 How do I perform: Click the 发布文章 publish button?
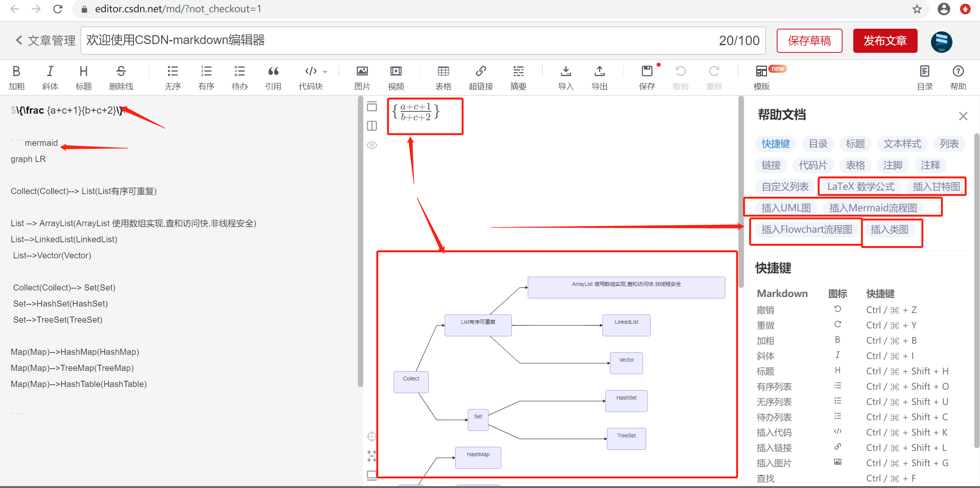tap(885, 41)
